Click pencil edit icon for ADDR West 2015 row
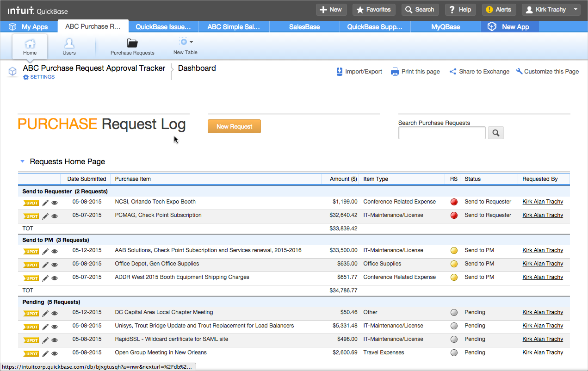Viewport: 588px width, 371px height. coord(45,278)
